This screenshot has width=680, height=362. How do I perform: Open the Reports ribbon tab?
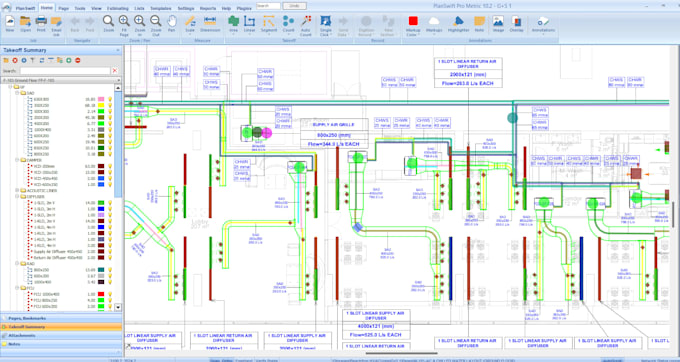208,8
